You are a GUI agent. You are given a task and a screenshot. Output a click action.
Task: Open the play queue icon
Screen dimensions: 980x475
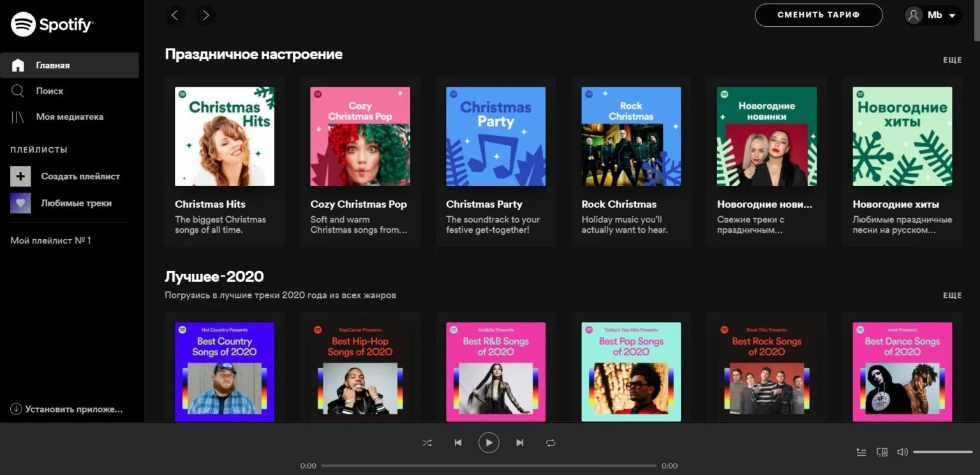coord(861,452)
